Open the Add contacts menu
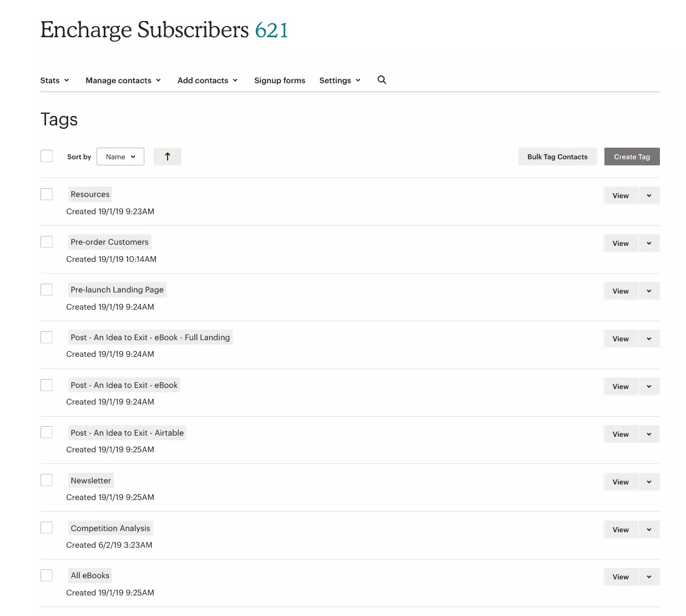The height and width of the screenshot is (616, 686). [208, 80]
